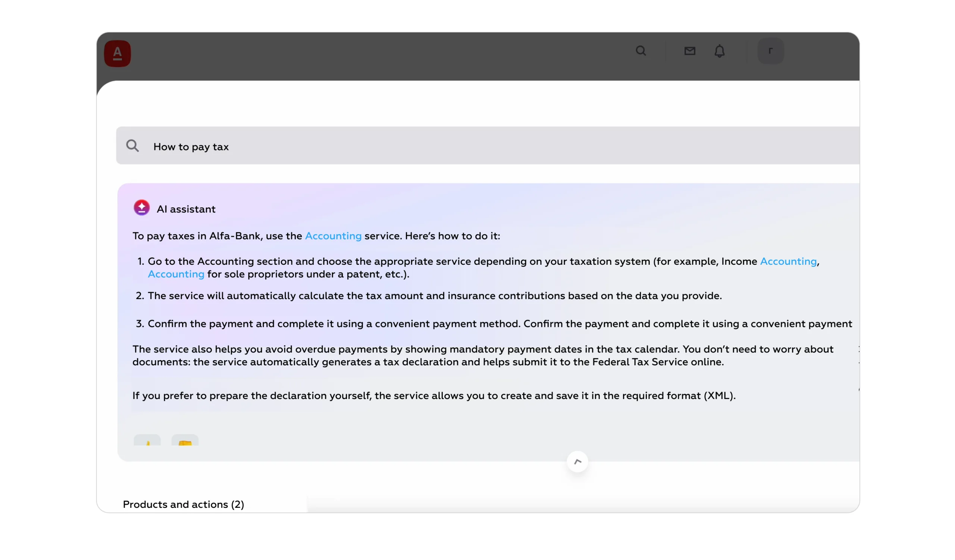
Task: Give thumbs-up feedback on the AI answer
Action: [147, 440]
